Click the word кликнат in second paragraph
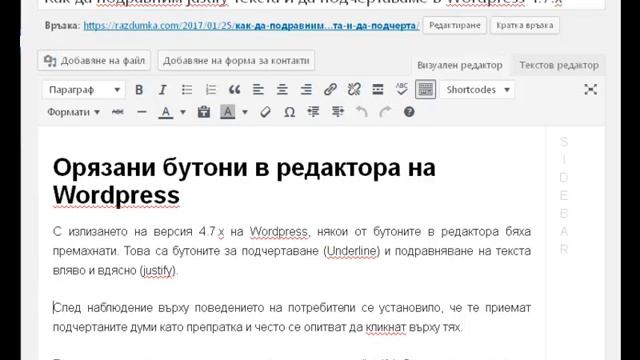 tap(386, 327)
